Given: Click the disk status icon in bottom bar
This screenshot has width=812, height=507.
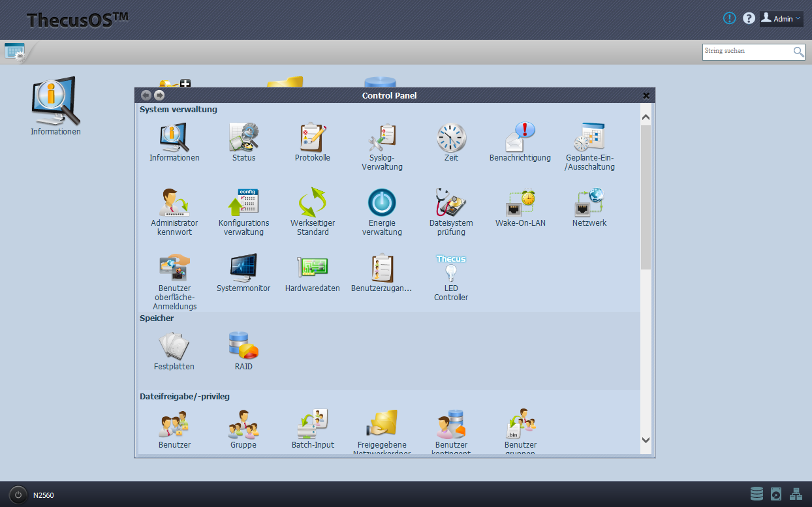Looking at the screenshot, I should [x=776, y=494].
